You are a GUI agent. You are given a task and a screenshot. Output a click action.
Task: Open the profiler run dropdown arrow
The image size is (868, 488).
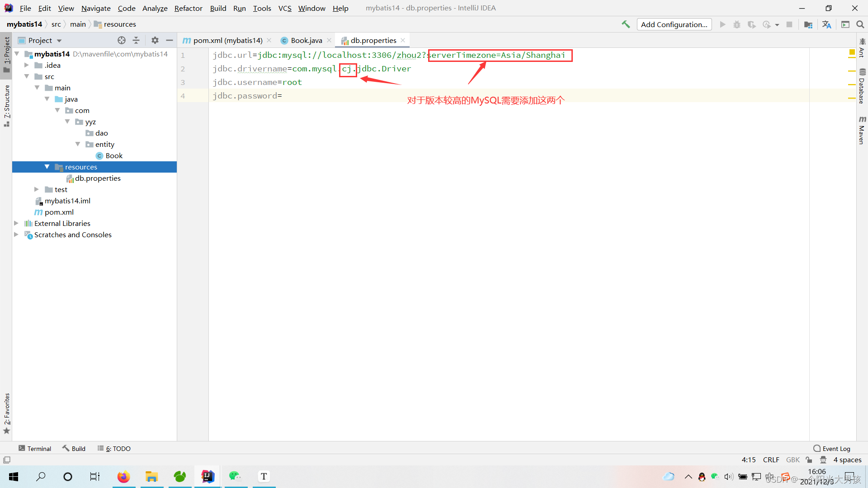click(777, 25)
